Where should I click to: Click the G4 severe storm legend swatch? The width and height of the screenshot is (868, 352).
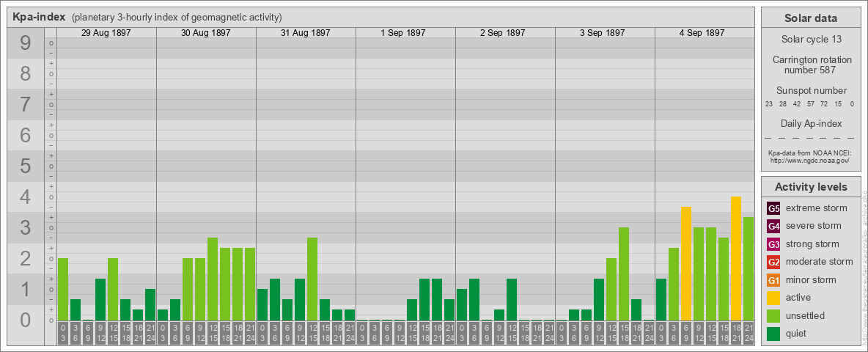[x=773, y=227]
